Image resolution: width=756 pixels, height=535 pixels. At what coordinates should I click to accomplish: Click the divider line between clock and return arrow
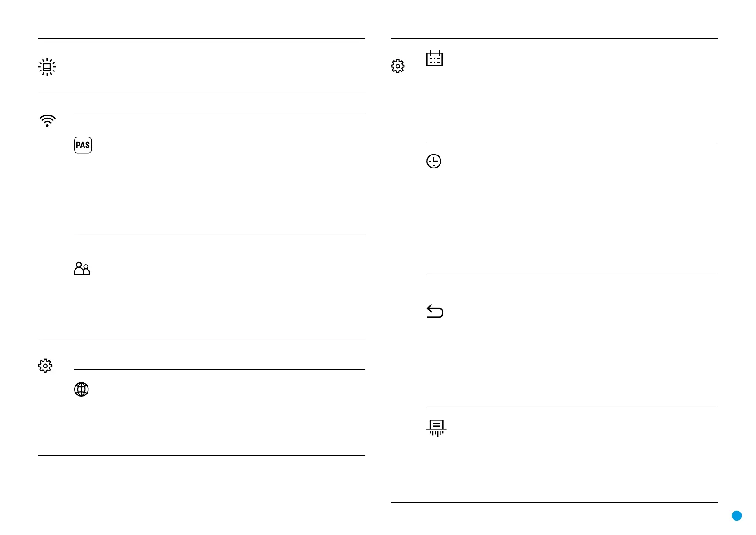tap(572, 274)
